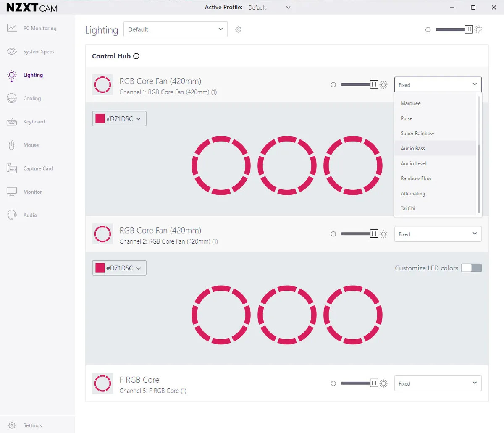The image size is (504, 433).
Task: Expand the Lighting Default profile dropdown
Action: pos(175,29)
